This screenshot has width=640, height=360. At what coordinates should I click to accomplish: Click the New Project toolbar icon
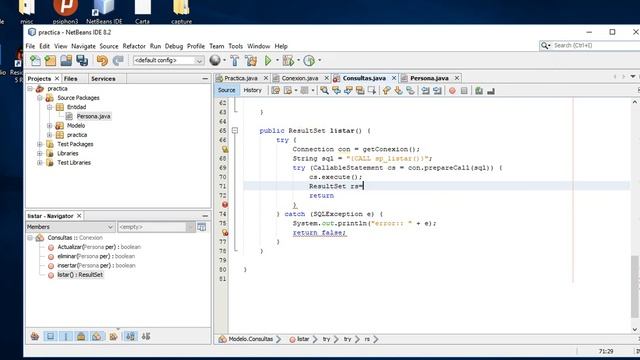51,60
